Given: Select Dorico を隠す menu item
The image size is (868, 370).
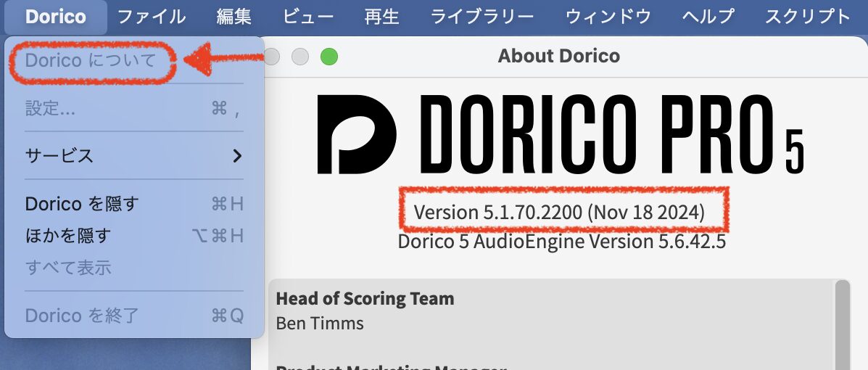Looking at the screenshot, I should tap(81, 204).
